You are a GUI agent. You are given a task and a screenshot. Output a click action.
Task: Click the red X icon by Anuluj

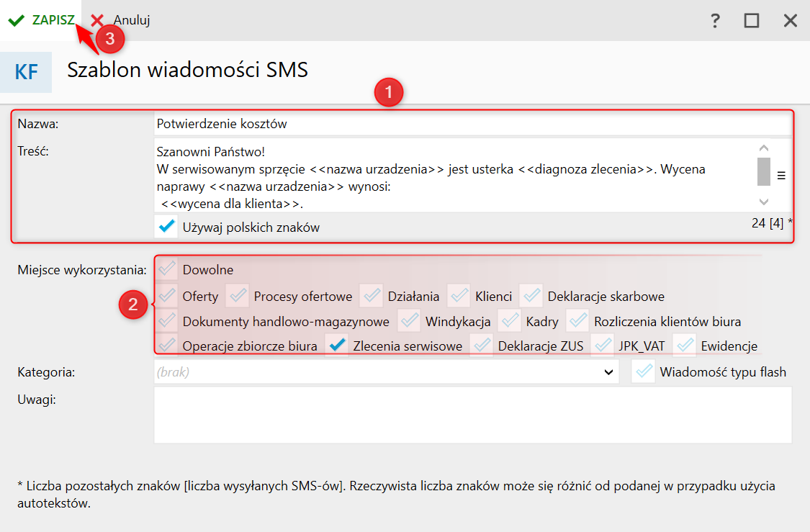97,20
